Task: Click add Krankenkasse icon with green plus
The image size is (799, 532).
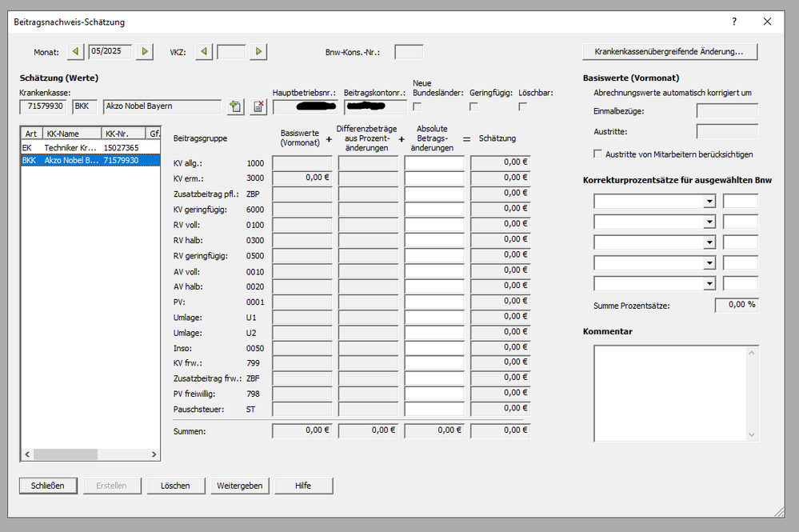Action: [235, 106]
